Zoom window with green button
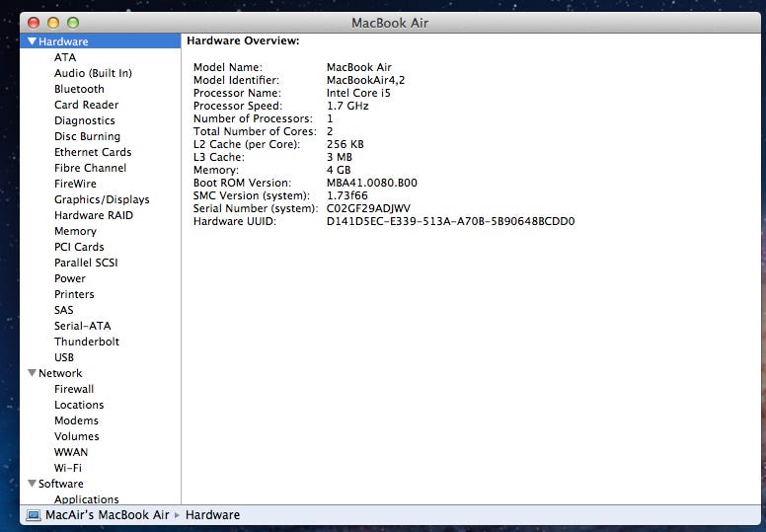Viewport: 766px width, 532px height. (73, 23)
